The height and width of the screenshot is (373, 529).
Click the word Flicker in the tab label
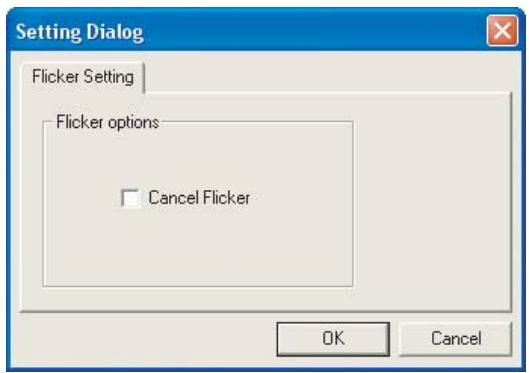[55, 77]
